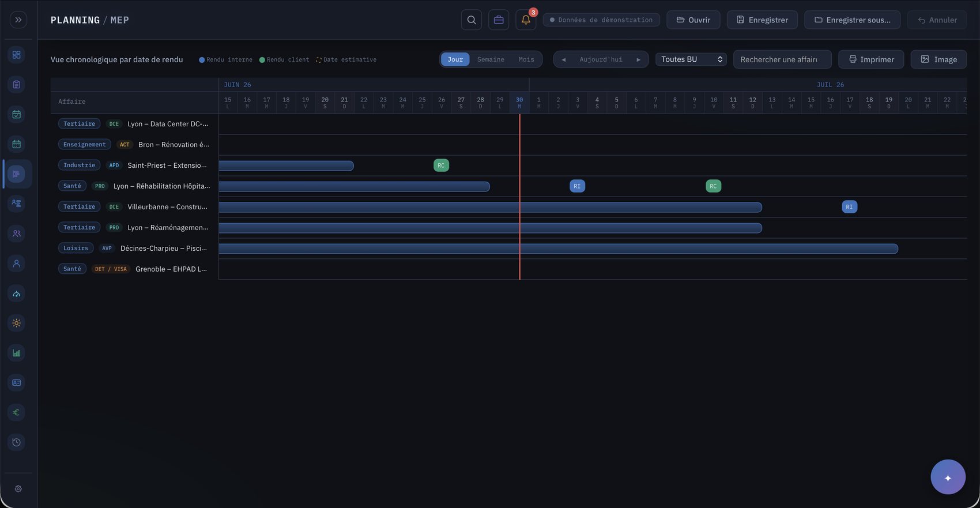
Task: Click the sparkle assistant floating button
Action: click(x=948, y=477)
